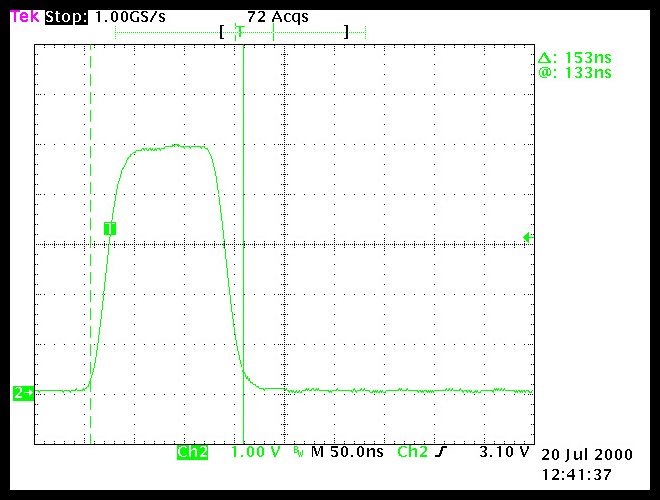Click the left bracket of record view bar
660x500 pixels.
[222, 32]
